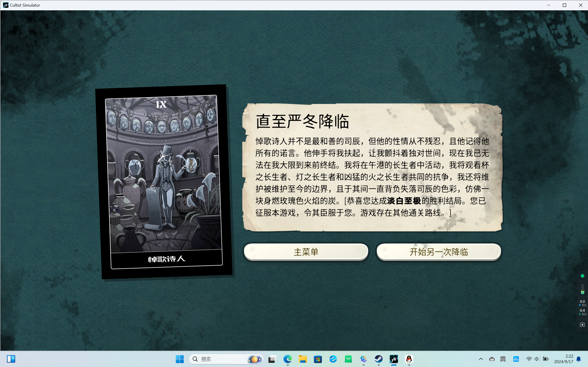This screenshot has width=588, height=367.
Task: Open clock and date 2:22 panel
Action: 564,359
